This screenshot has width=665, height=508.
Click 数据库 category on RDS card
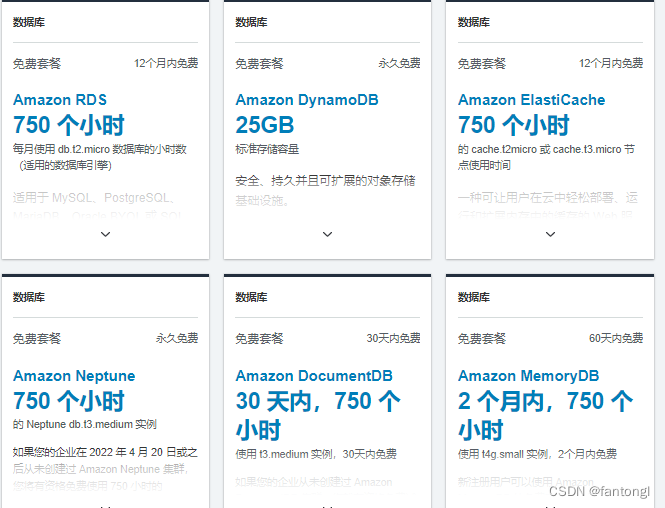29,22
